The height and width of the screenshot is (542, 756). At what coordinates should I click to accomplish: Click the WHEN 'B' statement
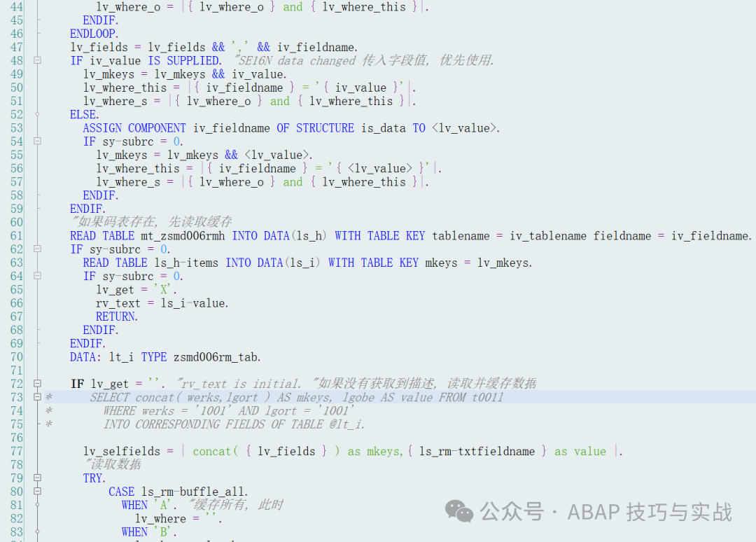(x=150, y=532)
